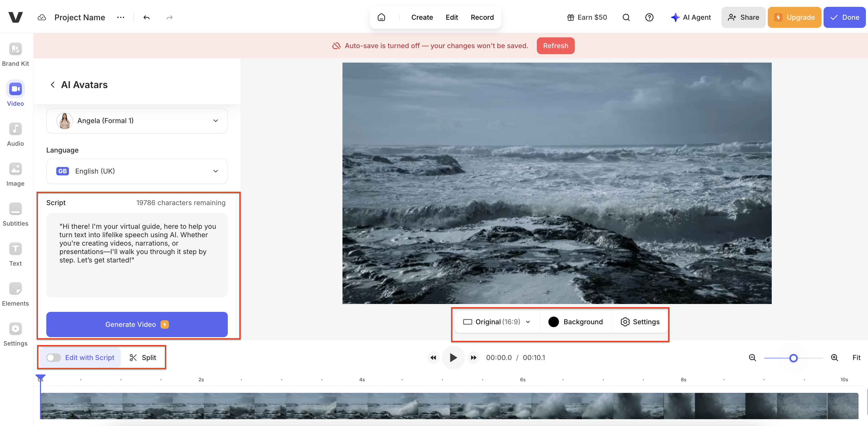The image size is (868, 426).
Task: Switch to the Create tab
Action: pos(422,18)
